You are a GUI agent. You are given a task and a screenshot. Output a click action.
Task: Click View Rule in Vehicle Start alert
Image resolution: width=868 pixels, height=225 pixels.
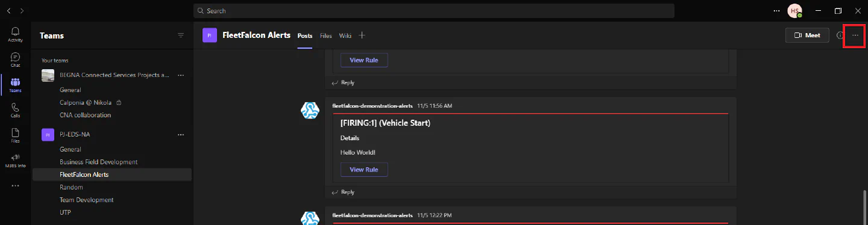(364, 170)
